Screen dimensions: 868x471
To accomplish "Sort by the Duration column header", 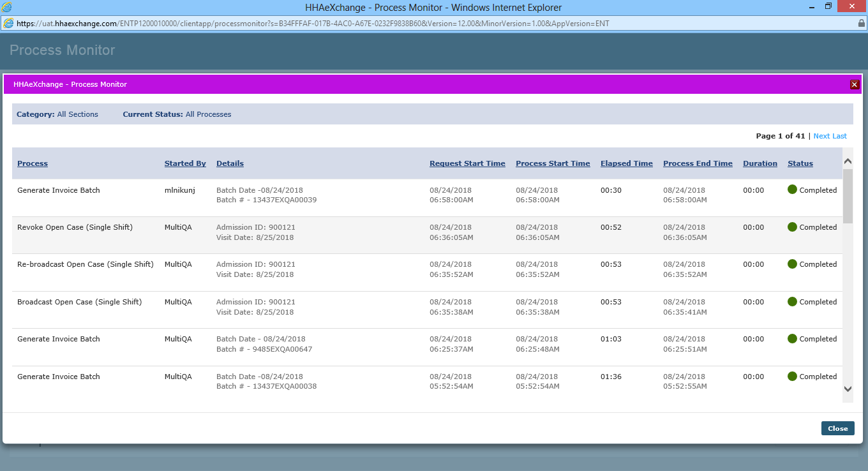I will (x=760, y=163).
